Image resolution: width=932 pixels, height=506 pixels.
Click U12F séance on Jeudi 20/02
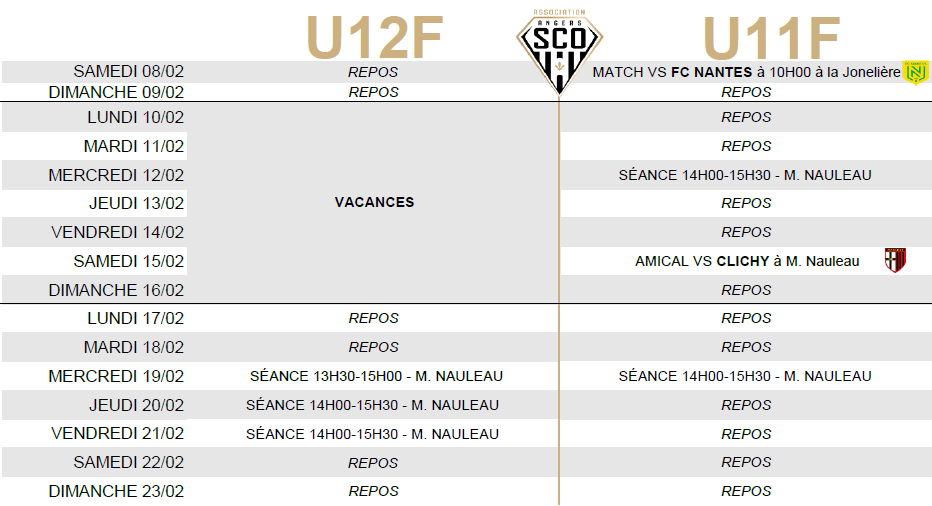(372, 406)
